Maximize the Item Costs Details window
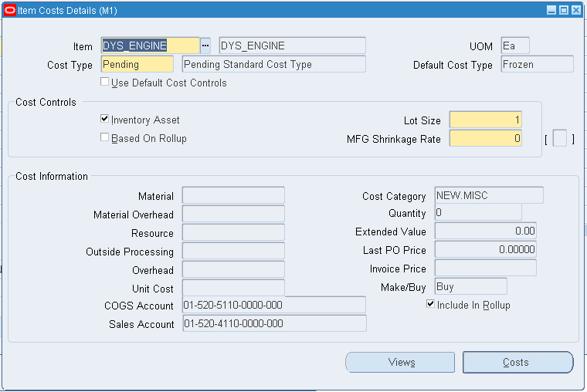 pyautogui.click(x=563, y=10)
